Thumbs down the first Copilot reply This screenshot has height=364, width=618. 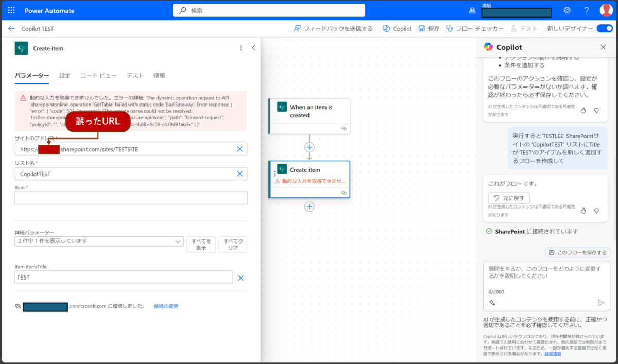point(596,111)
